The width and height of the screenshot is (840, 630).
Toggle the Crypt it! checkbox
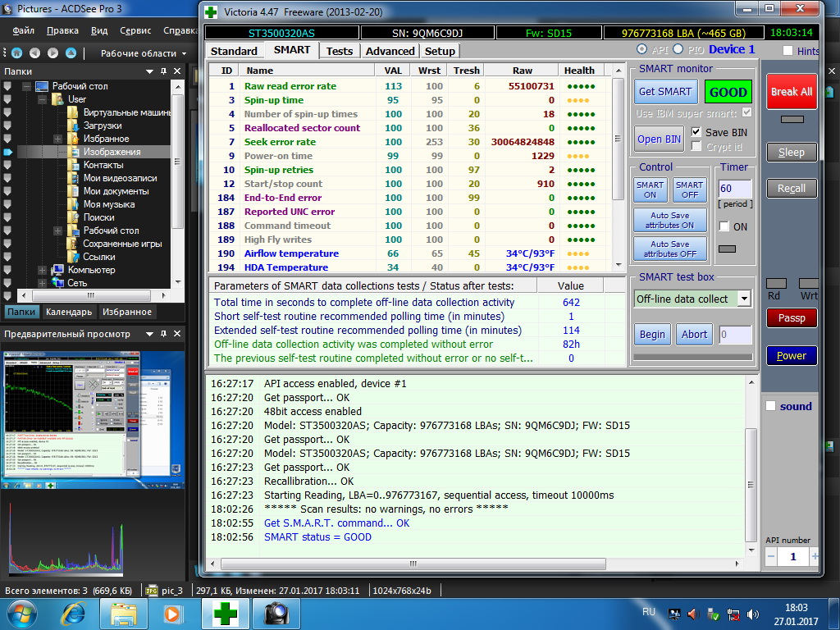(696, 146)
